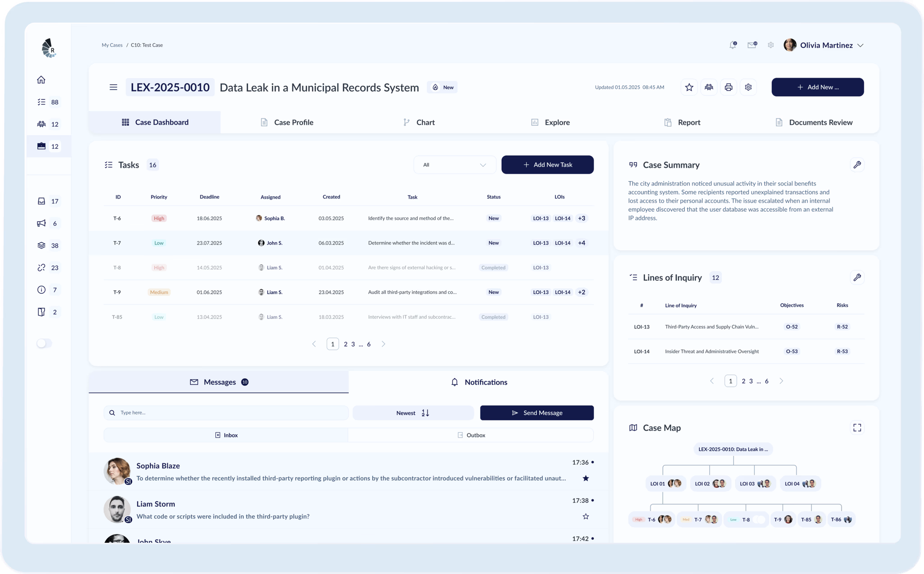The width and height of the screenshot is (924, 574).
Task: Switch to the Case Profile tab
Action: click(287, 122)
